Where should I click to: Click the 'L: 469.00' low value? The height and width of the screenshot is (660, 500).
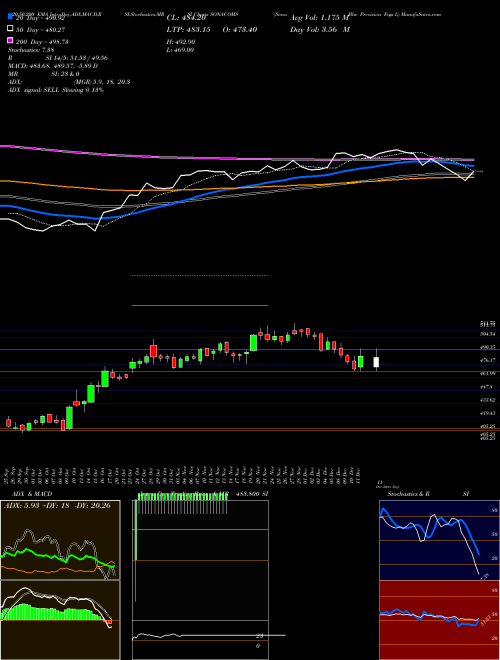tap(180, 50)
